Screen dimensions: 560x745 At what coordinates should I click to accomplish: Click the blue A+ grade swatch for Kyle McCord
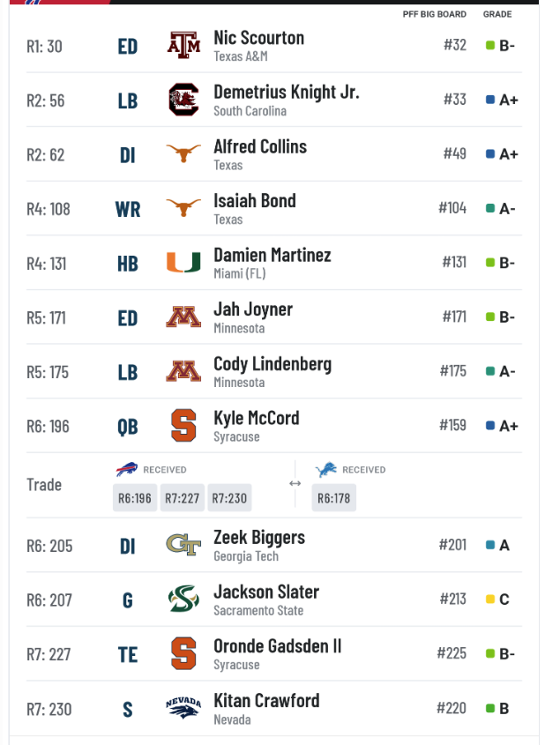[x=490, y=425]
